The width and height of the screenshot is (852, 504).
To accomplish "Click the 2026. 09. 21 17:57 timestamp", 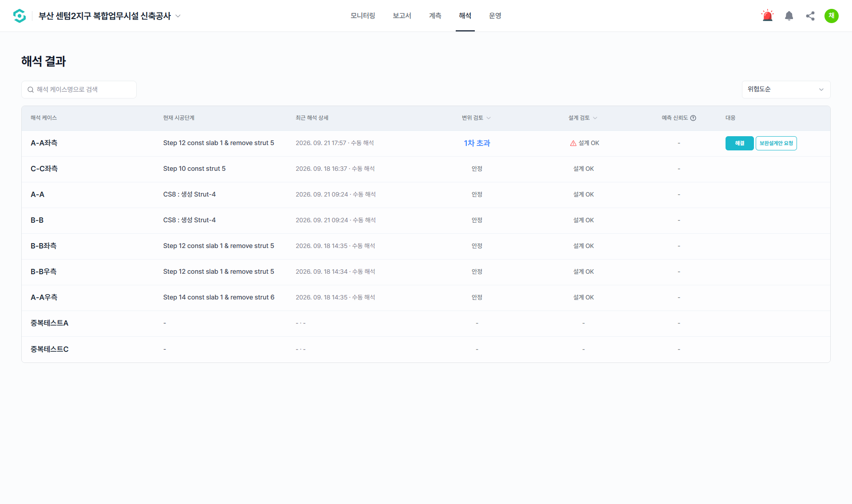I will point(321,143).
